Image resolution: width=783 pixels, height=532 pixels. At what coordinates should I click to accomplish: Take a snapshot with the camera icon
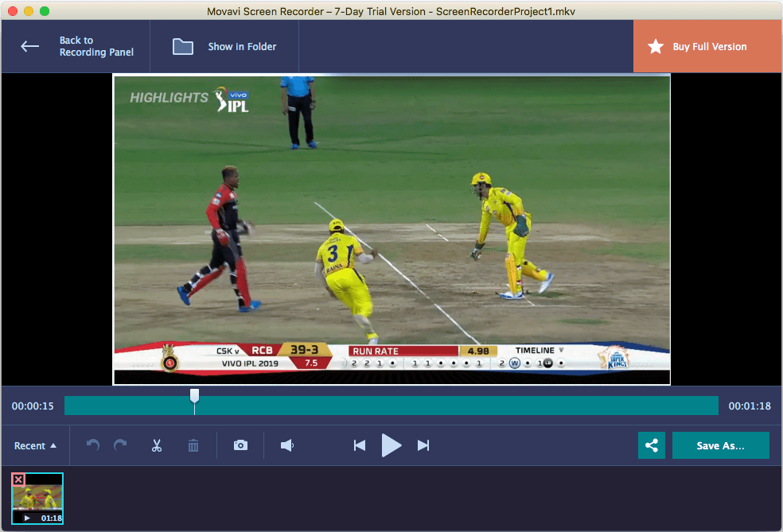pos(240,445)
